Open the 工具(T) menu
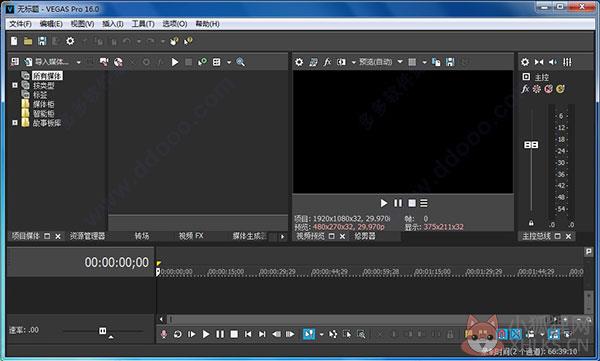This screenshot has width=600, height=361. [x=143, y=24]
